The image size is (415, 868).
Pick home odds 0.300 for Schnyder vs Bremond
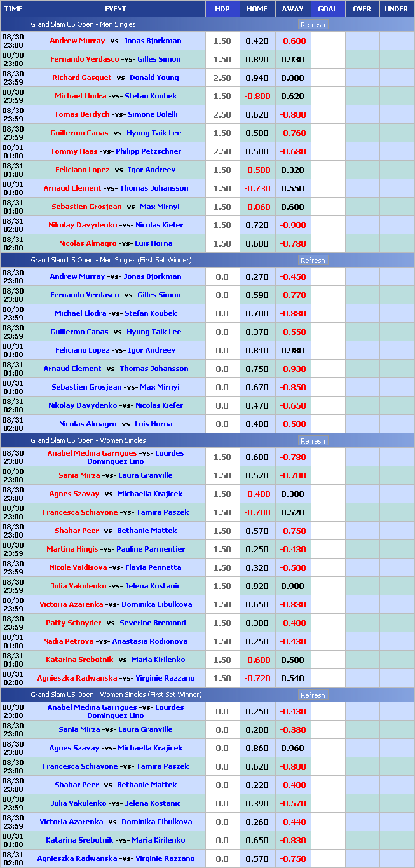[x=257, y=623]
